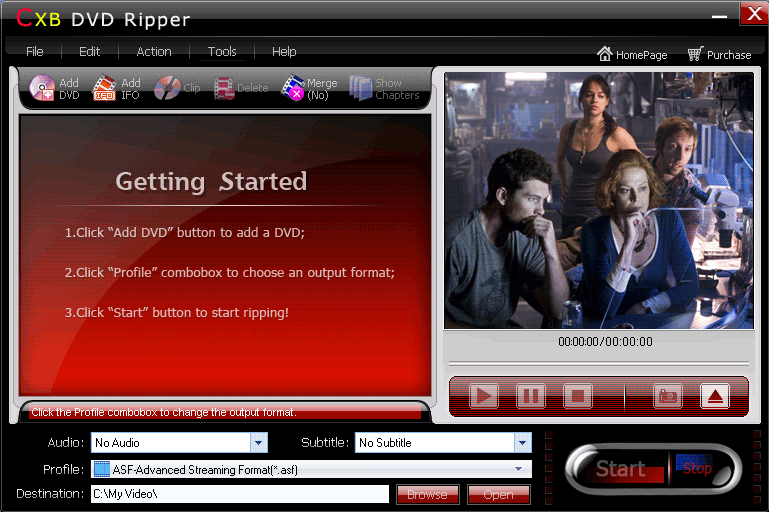
Task: Click the preview seek slider bar
Action: (x=599, y=363)
